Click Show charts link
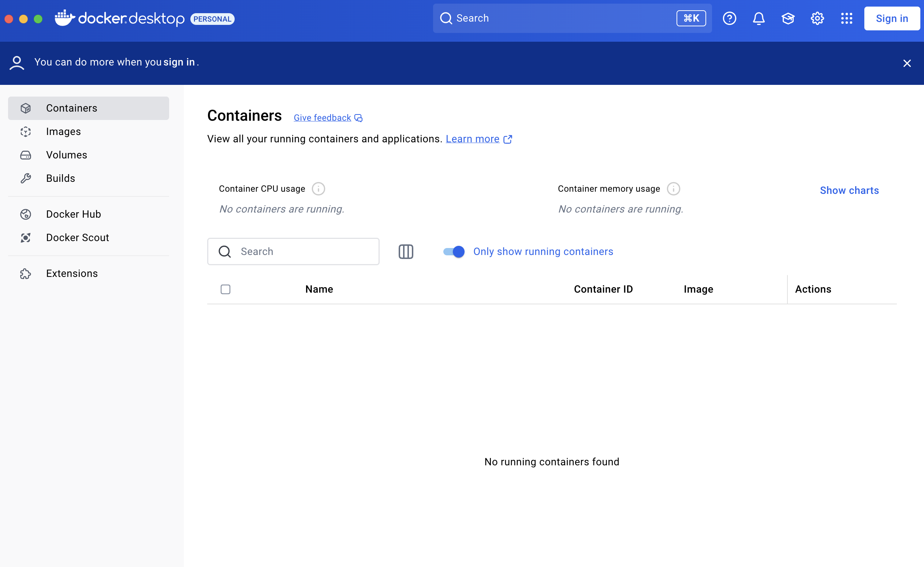Viewport: 924px width, 567px height. pyautogui.click(x=849, y=191)
